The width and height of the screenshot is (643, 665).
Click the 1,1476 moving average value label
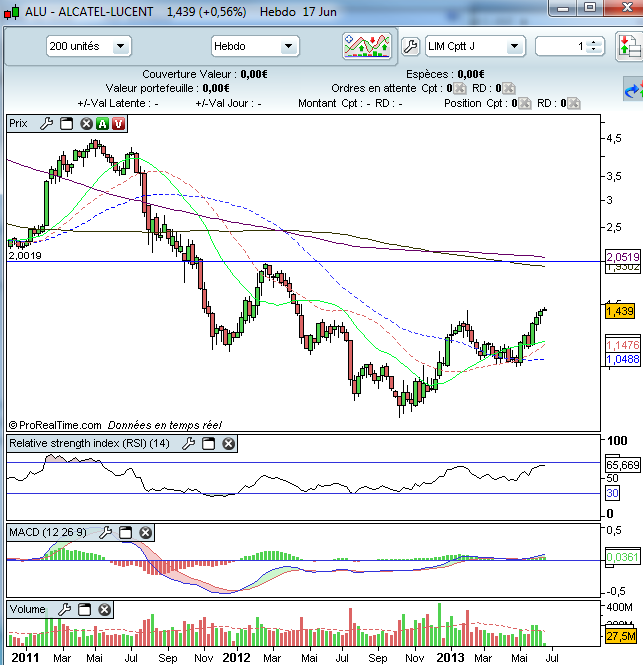(623, 345)
